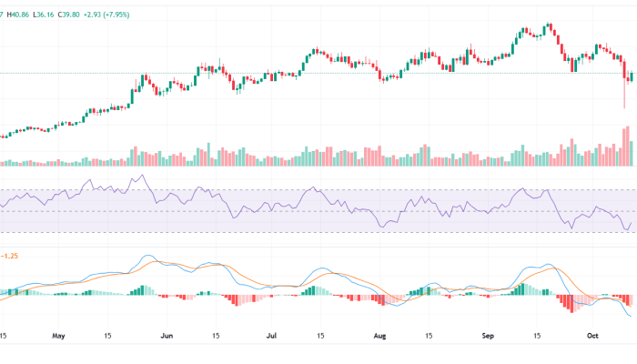
Task: Select the May label on time axis
Action: [x=60, y=336]
